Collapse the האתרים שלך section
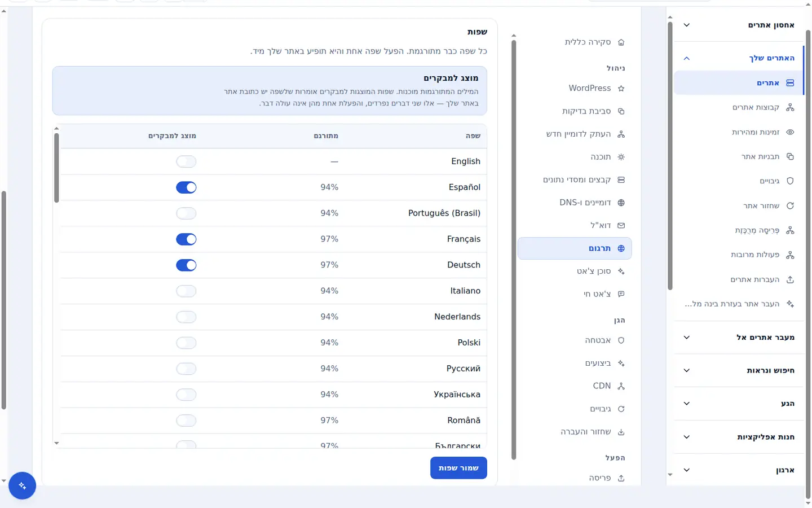Image resolution: width=812 pixels, height=508 pixels. [x=739, y=58]
